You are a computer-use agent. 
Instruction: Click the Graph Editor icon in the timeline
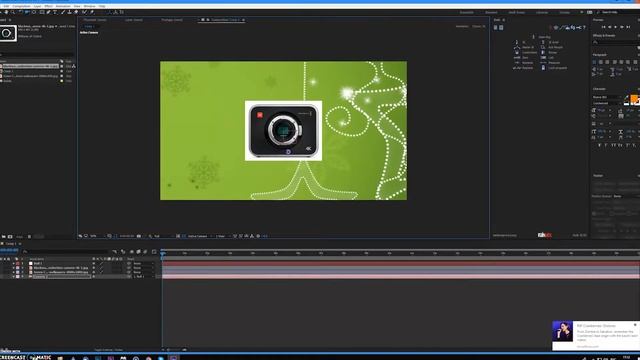(x=154, y=252)
